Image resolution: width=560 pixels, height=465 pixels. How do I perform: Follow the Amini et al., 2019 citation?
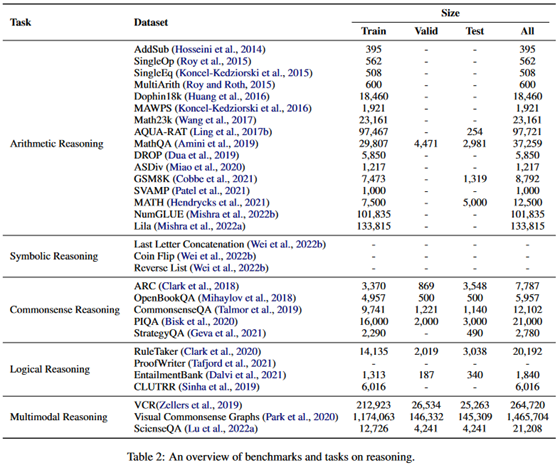click(x=216, y=144)
